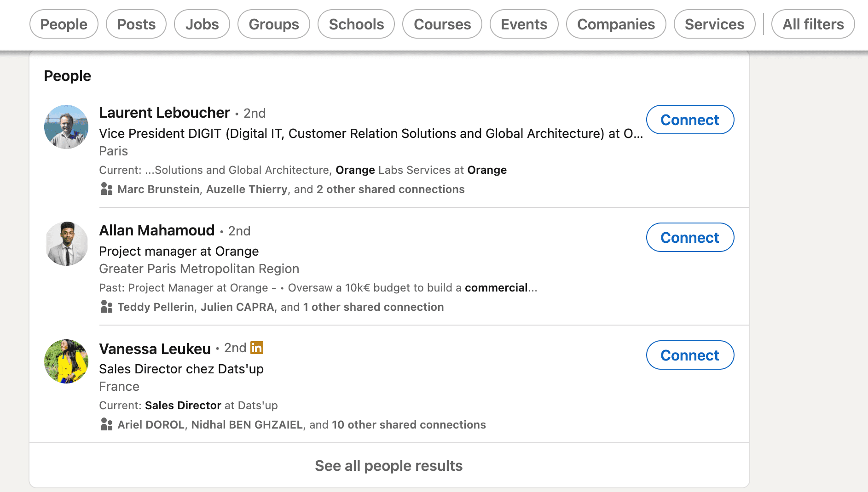
Task: Open Vanessa Leukeu's profile photo
Action: [x=66, y=361]
